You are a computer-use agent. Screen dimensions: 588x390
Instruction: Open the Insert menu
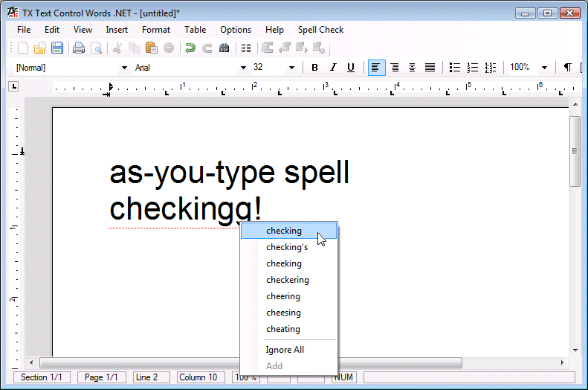pos(117,30)
